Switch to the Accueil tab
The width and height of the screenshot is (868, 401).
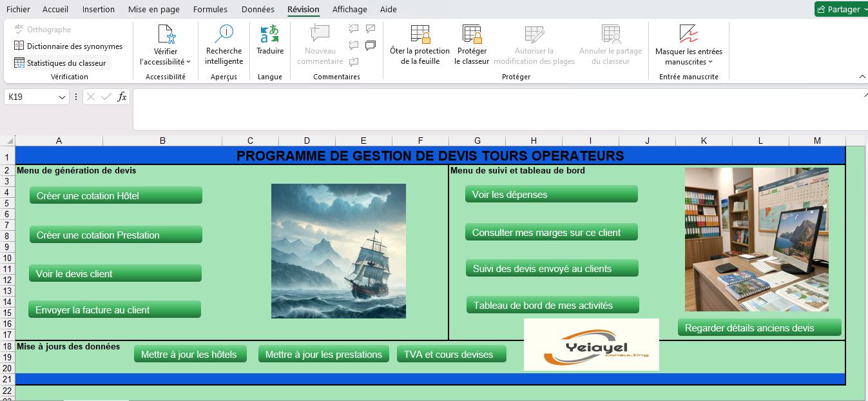55,9
